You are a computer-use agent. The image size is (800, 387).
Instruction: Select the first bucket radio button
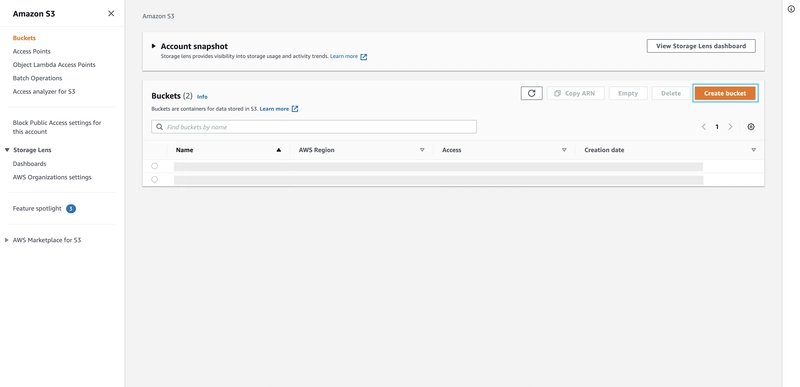155,166
